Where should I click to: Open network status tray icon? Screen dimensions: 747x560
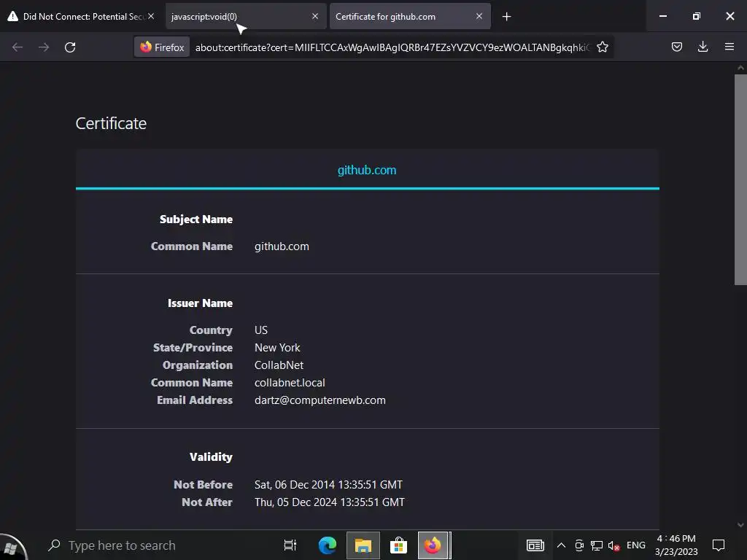[x=597, y=545]
